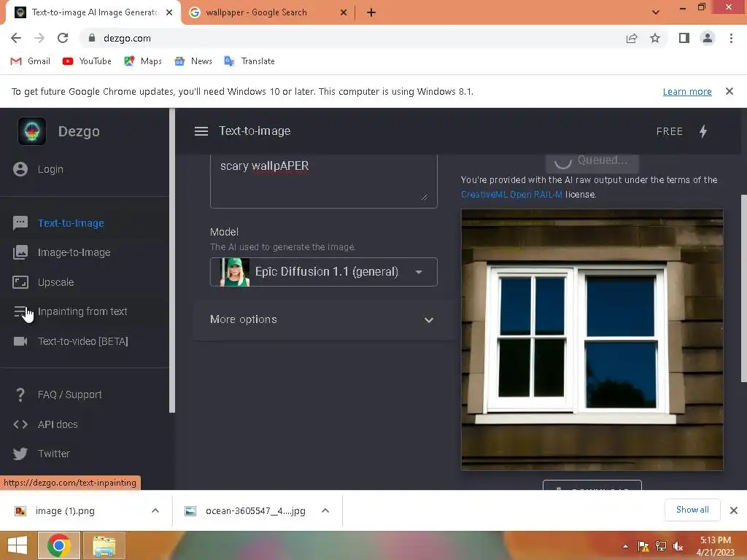Screen dimensions: 747x560
Task: Click the generated window image
Action: [592, 340]
